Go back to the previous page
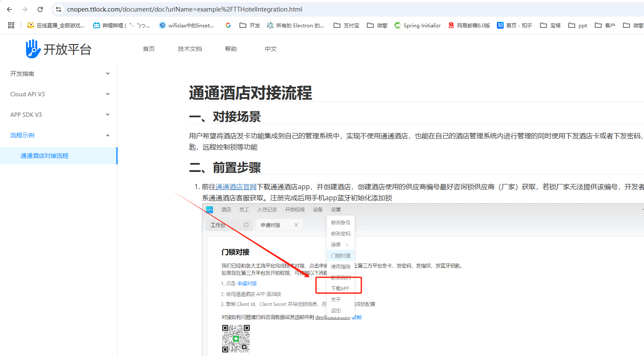The image size is (644, 356). 9,9
